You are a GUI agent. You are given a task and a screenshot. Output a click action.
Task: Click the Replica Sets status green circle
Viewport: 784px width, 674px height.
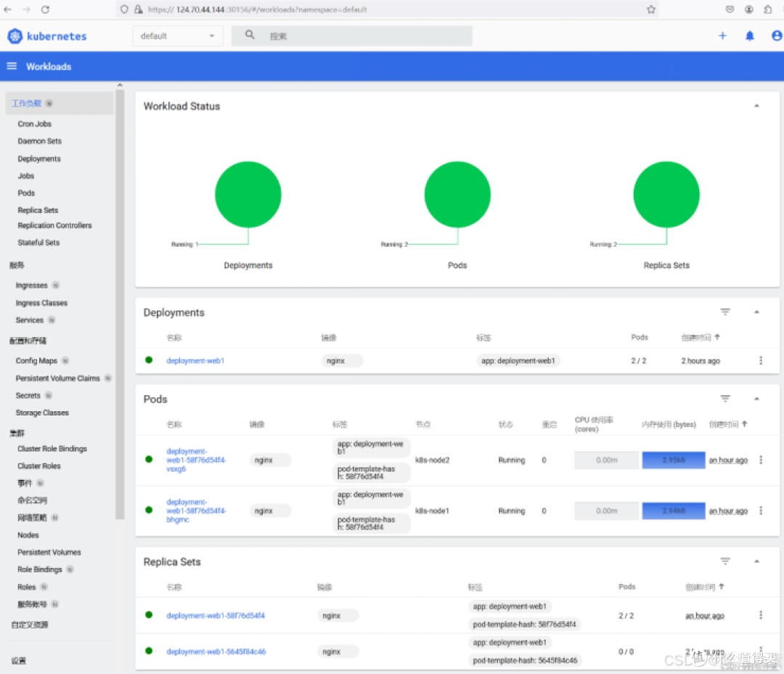666,194
